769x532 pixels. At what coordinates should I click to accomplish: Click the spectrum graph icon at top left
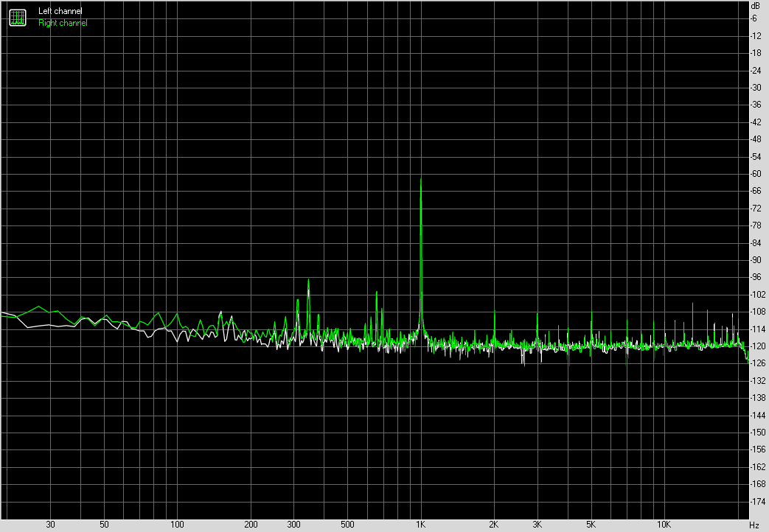click(18, 18)
